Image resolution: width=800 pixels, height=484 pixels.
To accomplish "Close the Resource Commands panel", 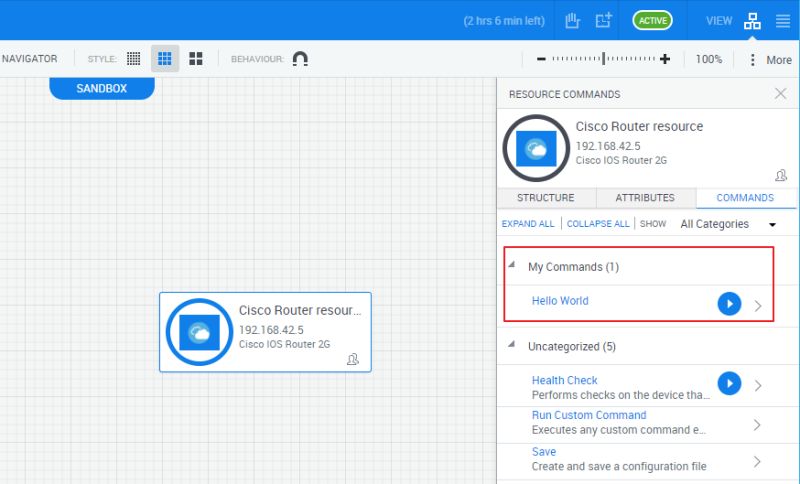I will (780, 94).
